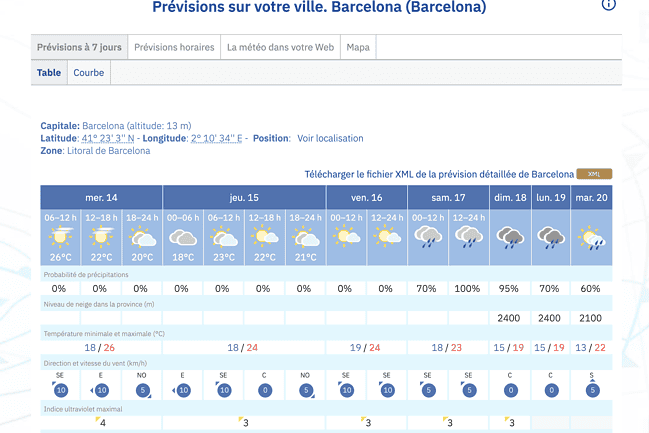Viewport: 649px width, 433px height.
Task: Click the E wind icon for mer. 12–18 h
Action: (101, 390)
